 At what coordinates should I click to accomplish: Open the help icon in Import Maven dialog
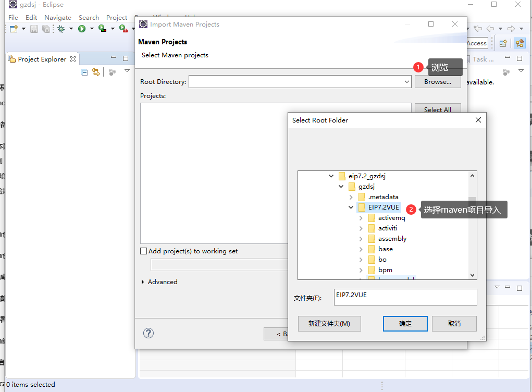click(149, 333)
